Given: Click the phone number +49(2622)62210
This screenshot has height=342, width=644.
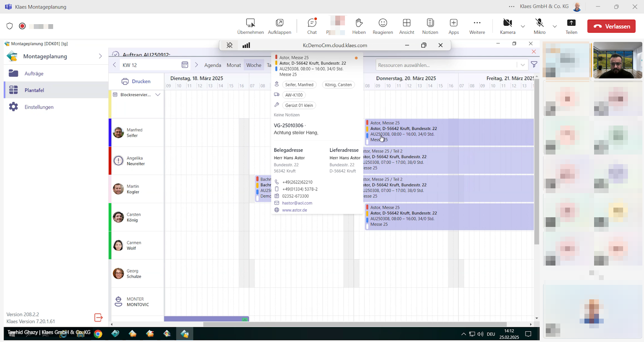Looking at the screenshot, I should point(297,182).
